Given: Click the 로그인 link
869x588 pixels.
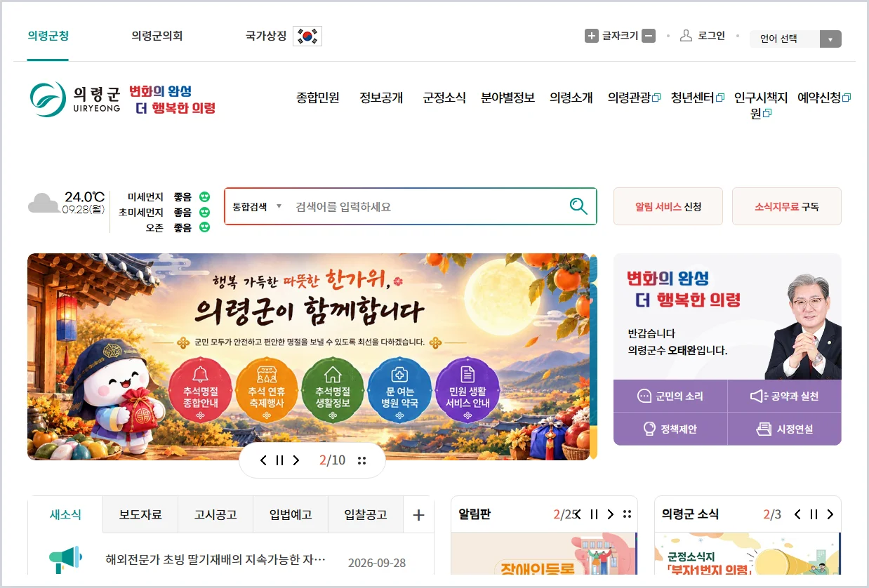Looking at the screenshot, I should pos(711,35).
